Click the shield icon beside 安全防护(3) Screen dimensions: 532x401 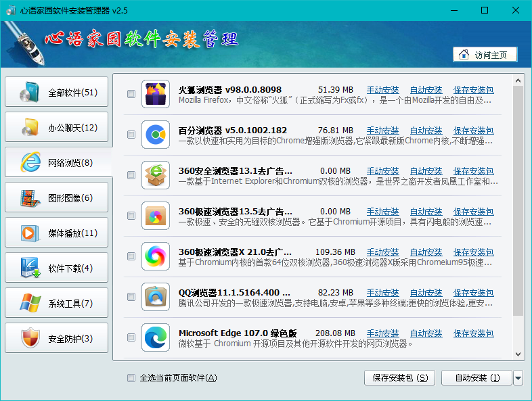pyautogui.click(x=30, y=338)
